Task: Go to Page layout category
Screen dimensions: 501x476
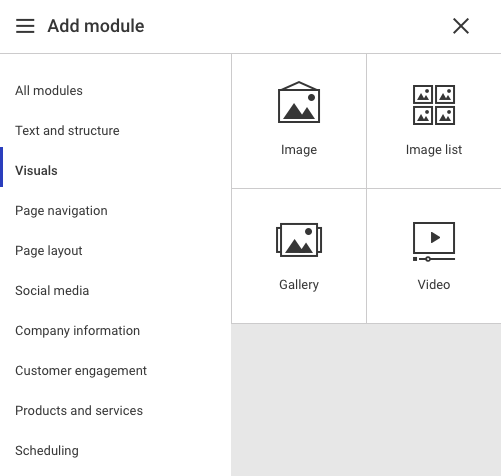Action: 49,251
